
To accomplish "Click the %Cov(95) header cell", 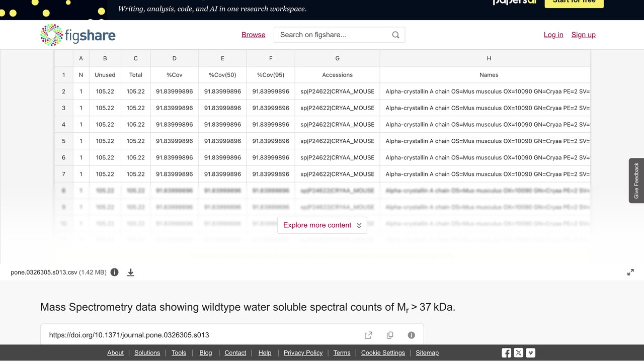I will coord(271,75).
